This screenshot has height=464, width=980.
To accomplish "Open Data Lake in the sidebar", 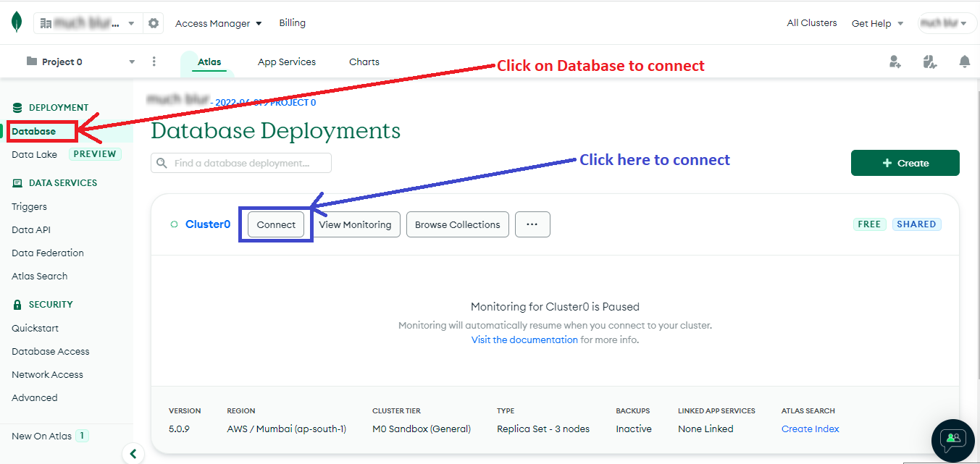I will pos(34,154).
